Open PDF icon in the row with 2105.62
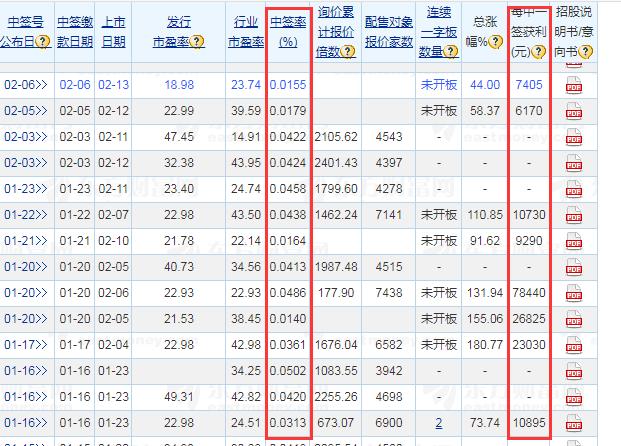 click(574, 137)
